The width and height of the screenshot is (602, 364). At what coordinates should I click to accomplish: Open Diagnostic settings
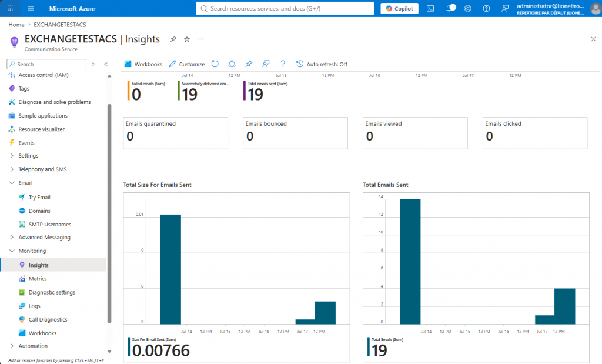[x=52, y=292]
